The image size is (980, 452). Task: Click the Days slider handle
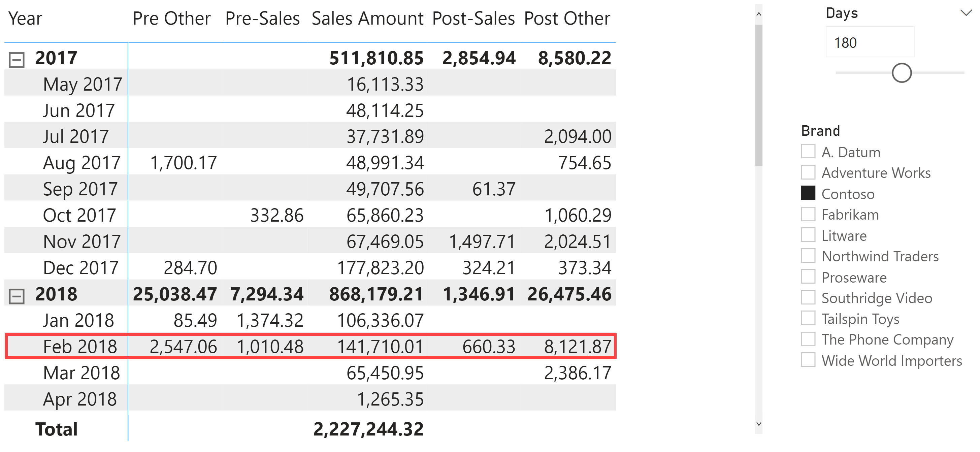coord(902,73)
